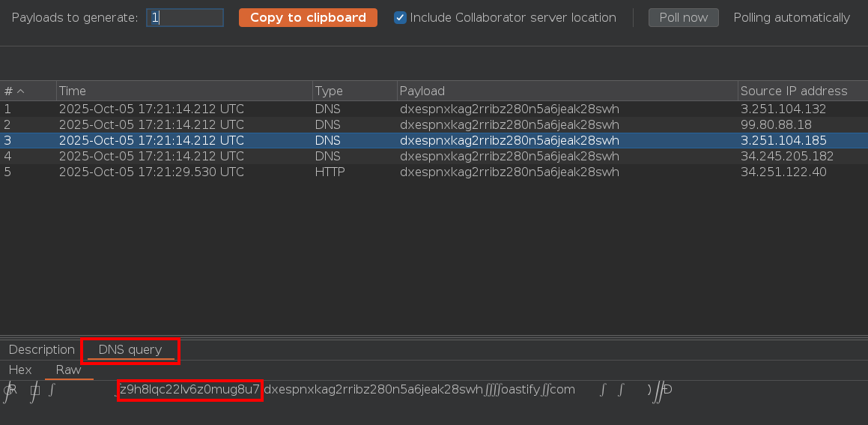Click oastify domain in raw DNS query
Viewport: 868px width, 425px height.
[520, 390]
